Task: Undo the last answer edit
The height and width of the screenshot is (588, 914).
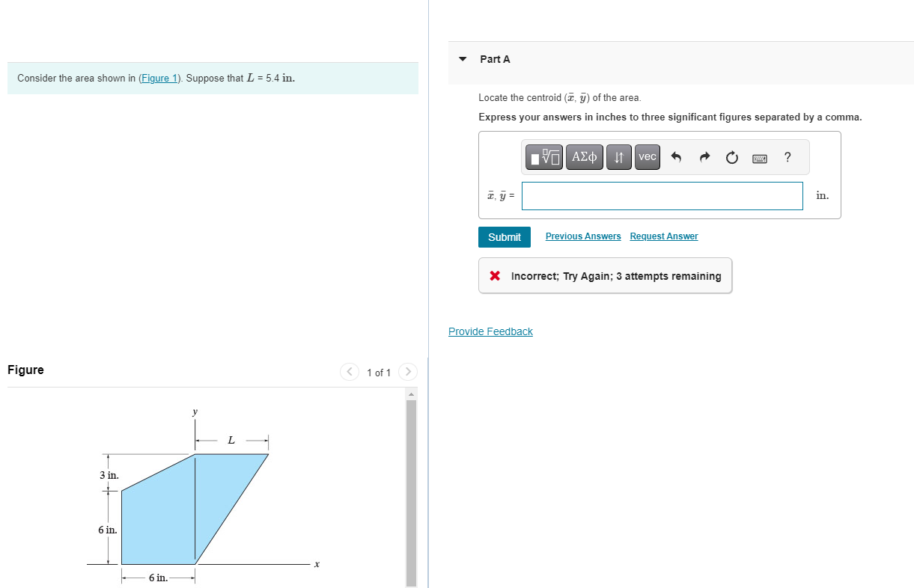Action: click(676, 157)
